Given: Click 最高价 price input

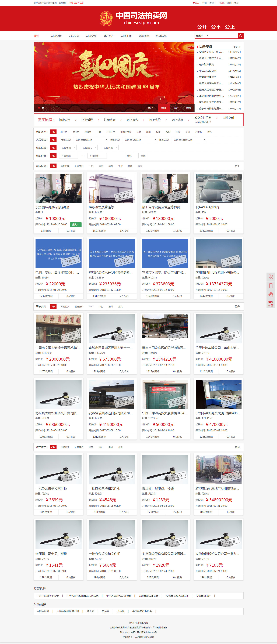Looking at the screenshot, I should [97, 156].
